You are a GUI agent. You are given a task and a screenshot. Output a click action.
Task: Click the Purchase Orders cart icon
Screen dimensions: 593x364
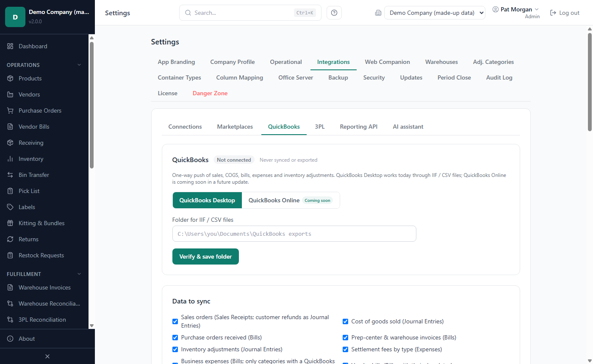(x=10, y=110)
